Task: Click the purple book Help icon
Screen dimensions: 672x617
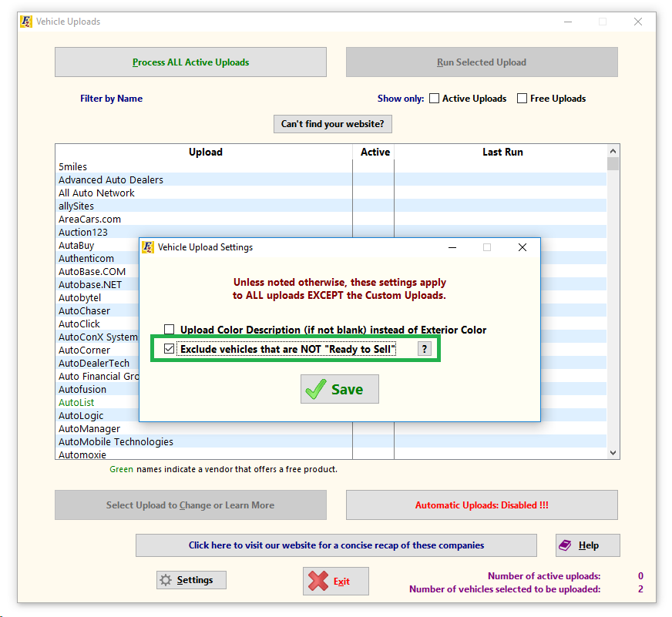Action: tap(565, 545)
